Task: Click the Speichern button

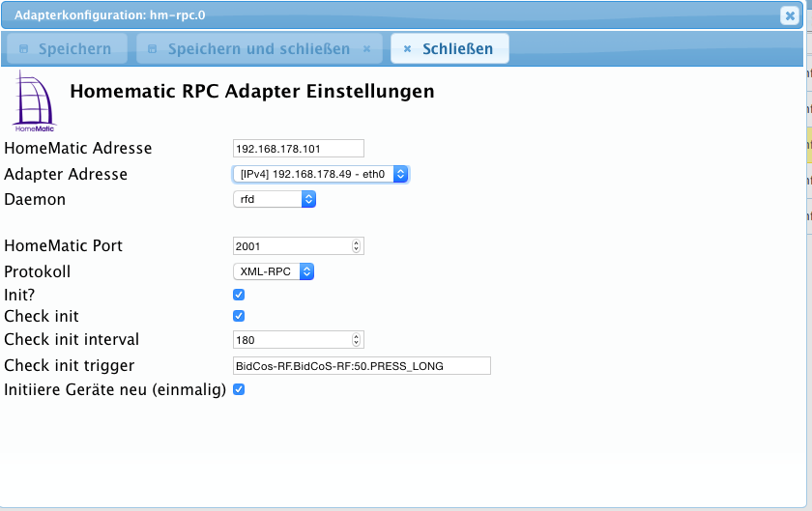Action: tap(67, 48)
